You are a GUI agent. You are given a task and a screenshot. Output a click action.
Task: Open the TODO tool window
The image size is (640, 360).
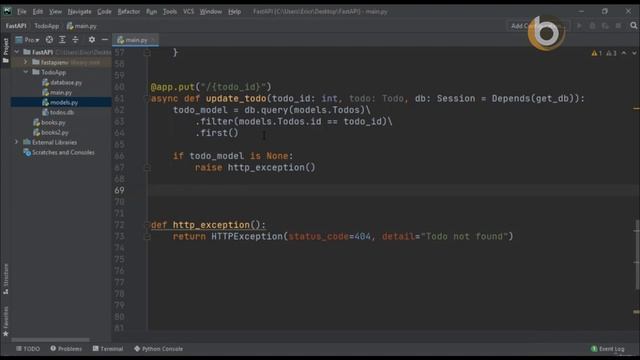[x=28, y=349]
